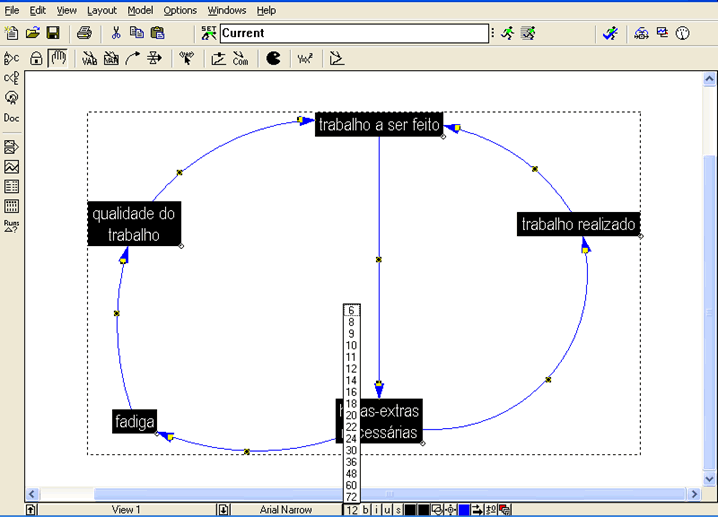Toggle italic text in status bar
This screenshot has width=719, height=518.
click(377, 510)
